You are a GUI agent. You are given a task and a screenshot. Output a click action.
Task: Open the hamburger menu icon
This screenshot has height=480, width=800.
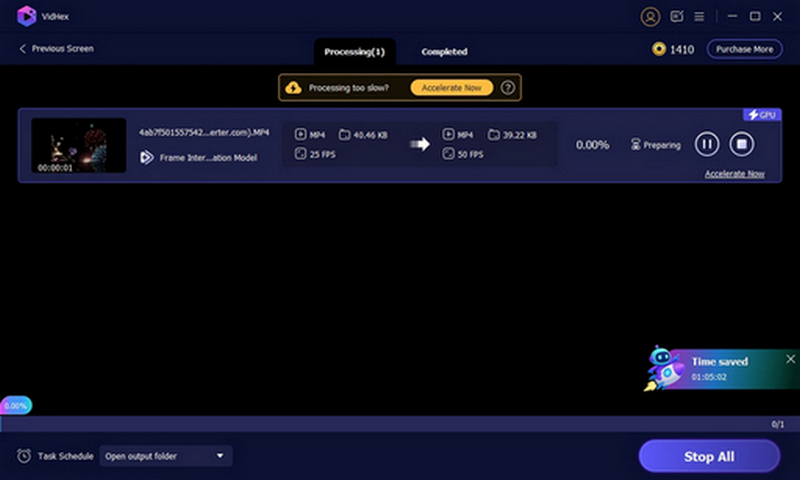click(699, 17)
